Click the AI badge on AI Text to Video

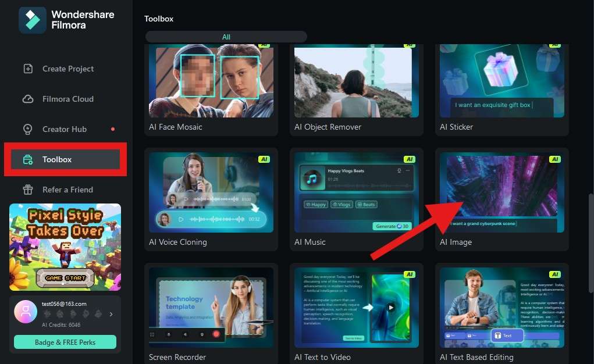pos(410,274)
